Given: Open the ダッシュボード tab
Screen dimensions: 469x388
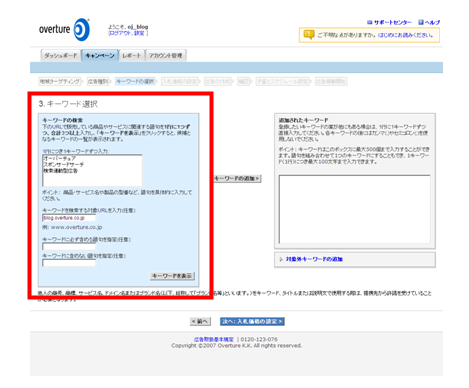Looking at the screenshot, I should coord(61,55).
